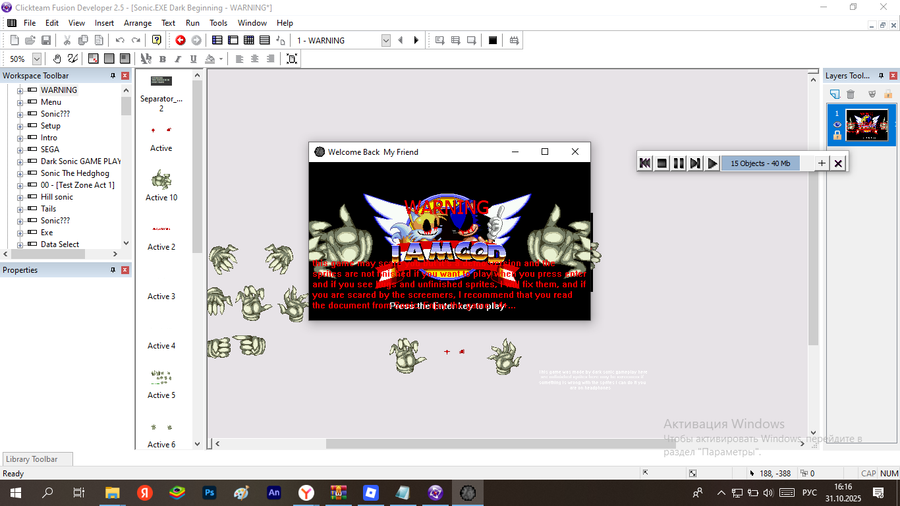Open the Insert menu
The height and width of the screenshot is (506, 900).
click(x=104, y=23)
